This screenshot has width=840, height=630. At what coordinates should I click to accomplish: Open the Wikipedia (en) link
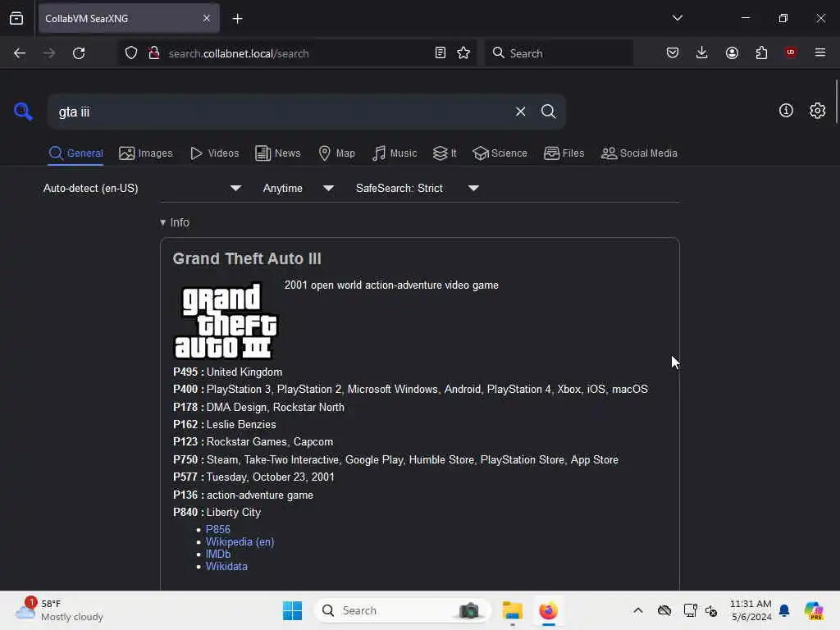(240, 541)
